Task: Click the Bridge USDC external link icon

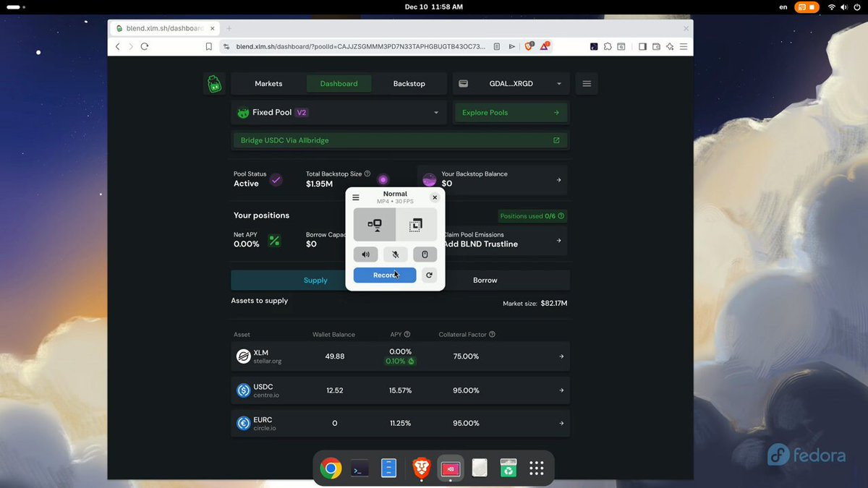Action: point(556,140)
